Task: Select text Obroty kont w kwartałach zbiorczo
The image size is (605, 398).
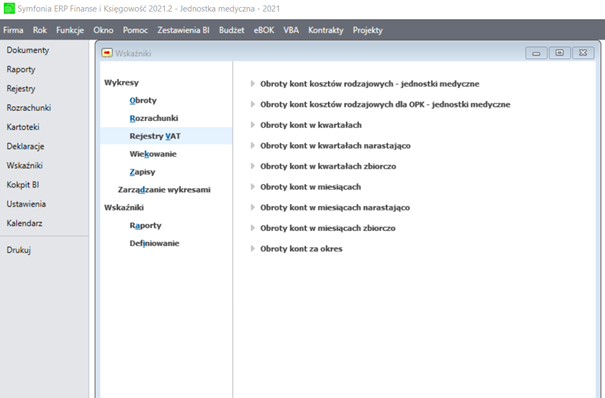Action: [328, 166]
